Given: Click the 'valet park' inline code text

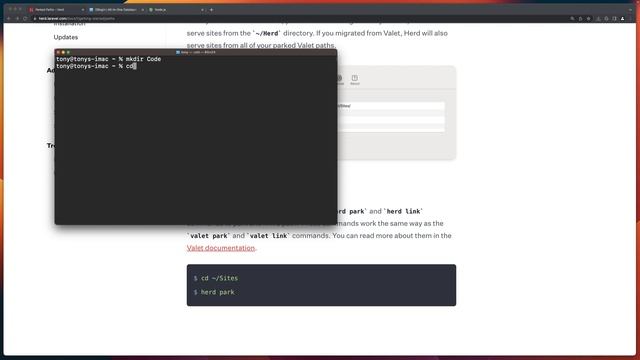Looking at the screenshot, I should (x=208, y=236).
